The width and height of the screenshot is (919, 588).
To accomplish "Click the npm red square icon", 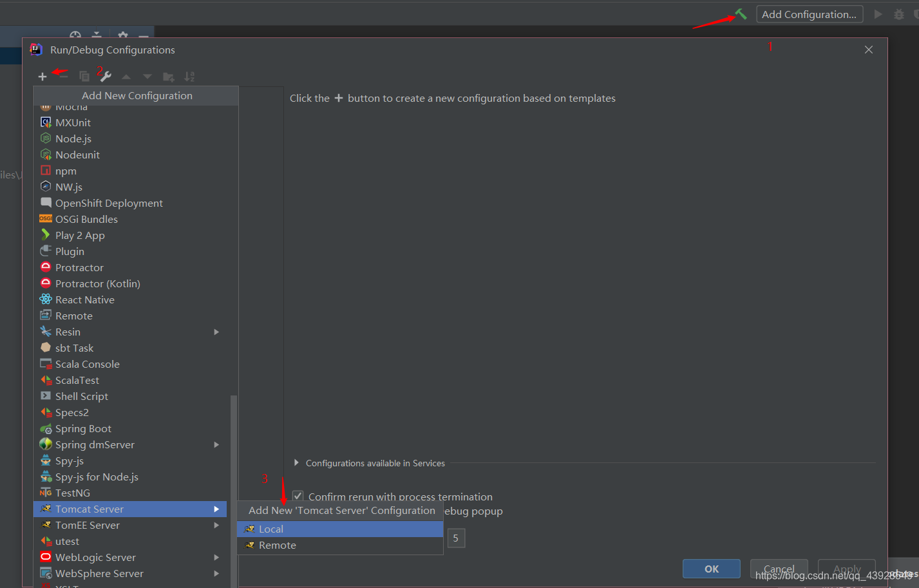I will [46, 171].
